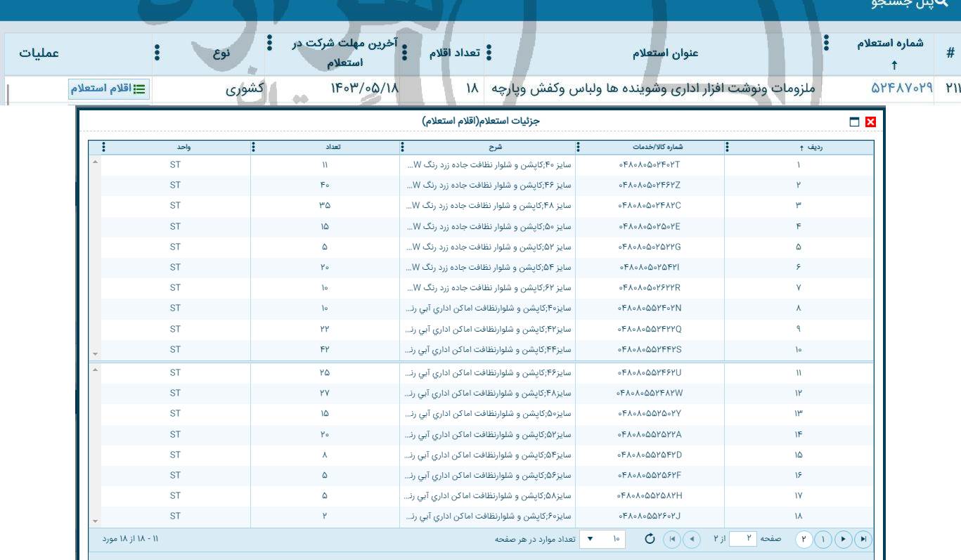Select item code ۰۴۸۰۸۰۵۵۲۵۶۲F cell
The width and height of the screenshot is (961, 560).
tap(650, 475)
